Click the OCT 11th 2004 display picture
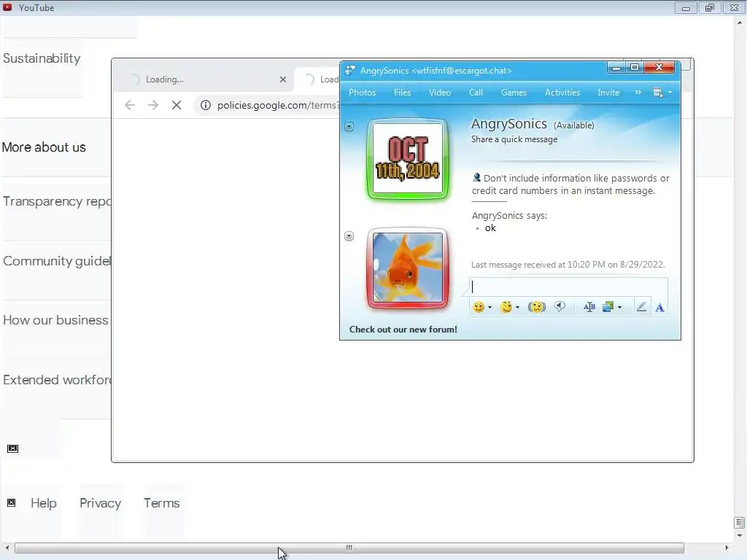The image size is (747, 560). click(407, 158)
